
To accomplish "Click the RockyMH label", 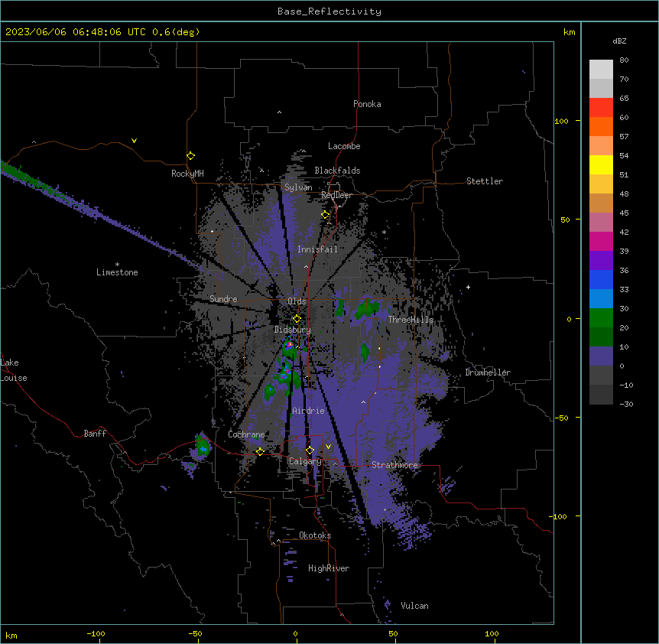I will [187, 174].
